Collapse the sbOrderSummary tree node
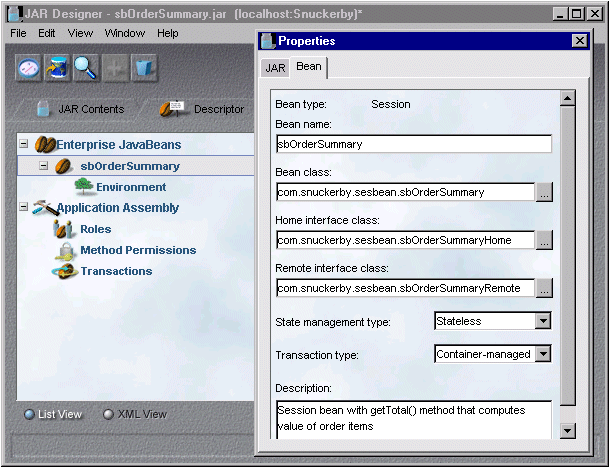 click(x=44, y=166)
